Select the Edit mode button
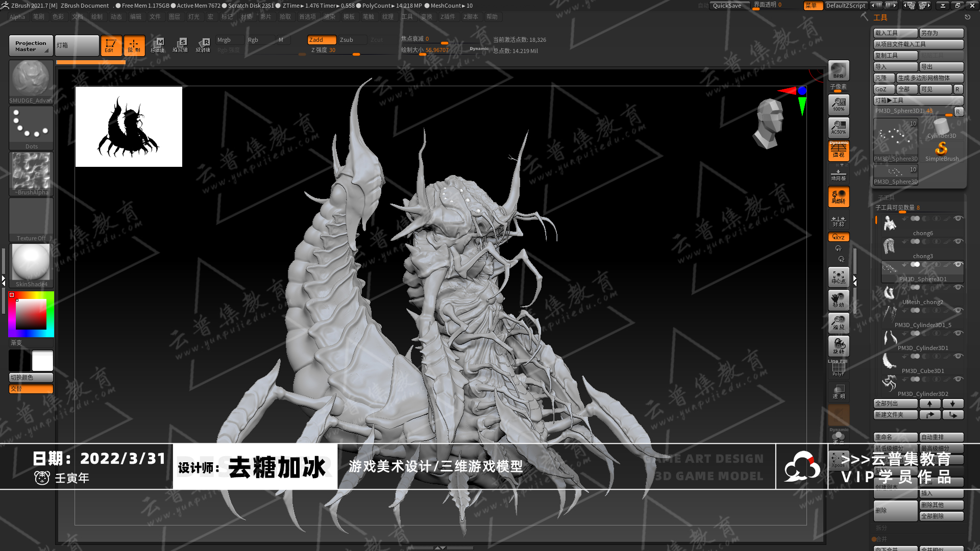This screenshot has width=980, height=551. 110,45
